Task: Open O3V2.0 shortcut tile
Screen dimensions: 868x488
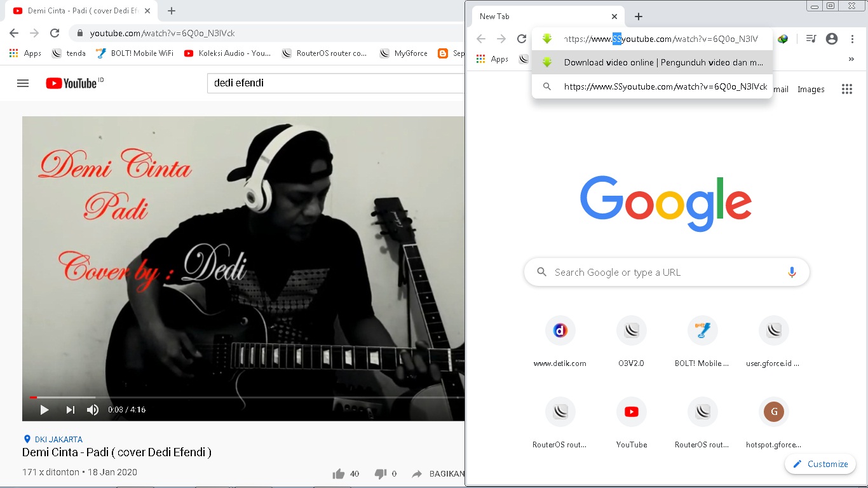Action: [x=631, y=342]
